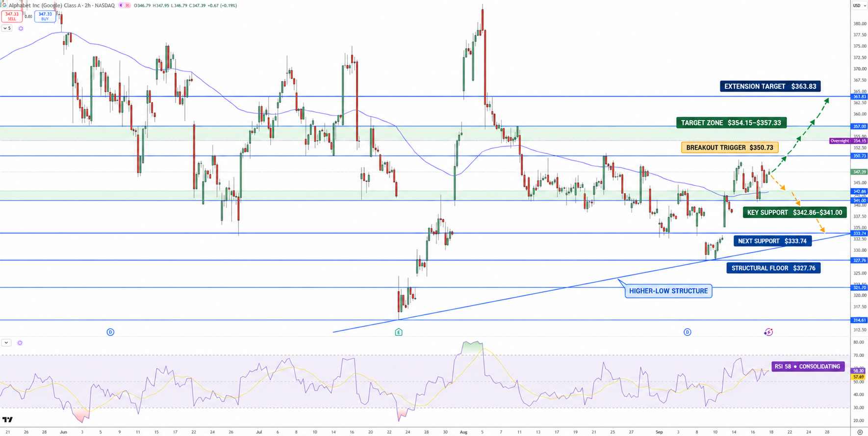Open the indicator icon beside the 5 legend toggle
Viewport: 868px width, 436px height.
[x=21, y=28]
